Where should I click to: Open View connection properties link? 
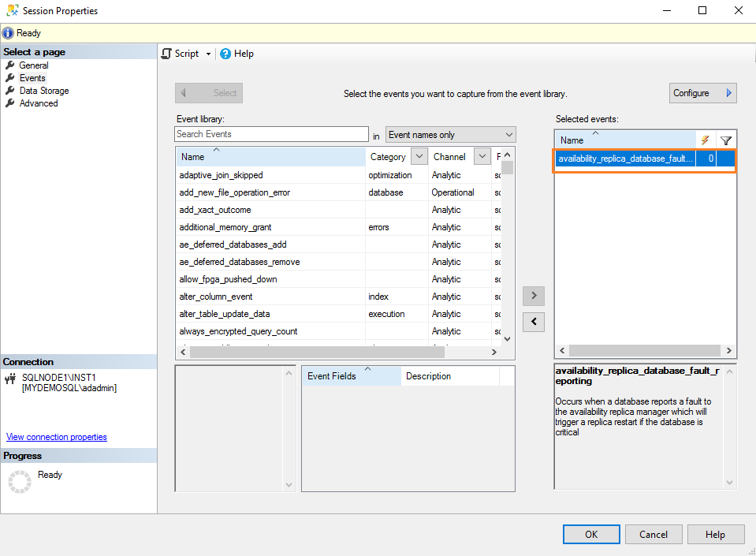coord(56,437)
